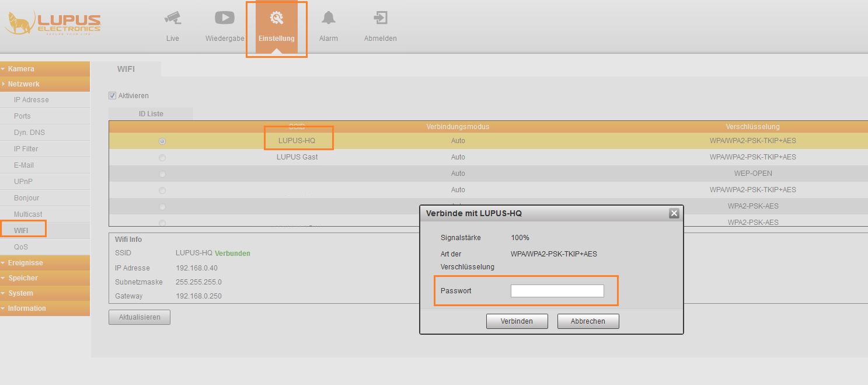The width and height of the screenshot is (868, 385).
Task: Click the Abmelden logout icon
Action: click(x=381, y=18)
